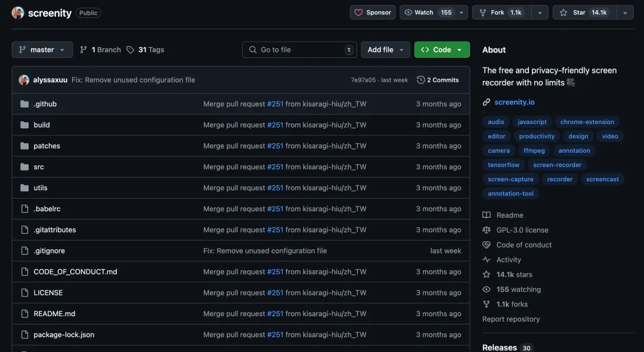
Task: Open the .github folder
Action: (45, 104)
